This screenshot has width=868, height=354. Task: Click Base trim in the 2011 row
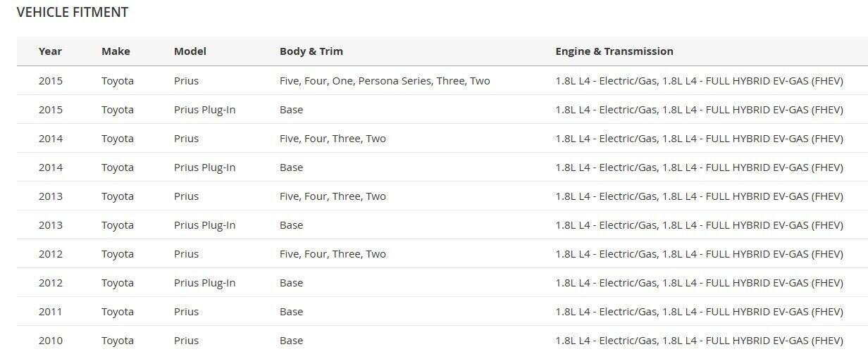pyautogui.click(x=291, y=312)
